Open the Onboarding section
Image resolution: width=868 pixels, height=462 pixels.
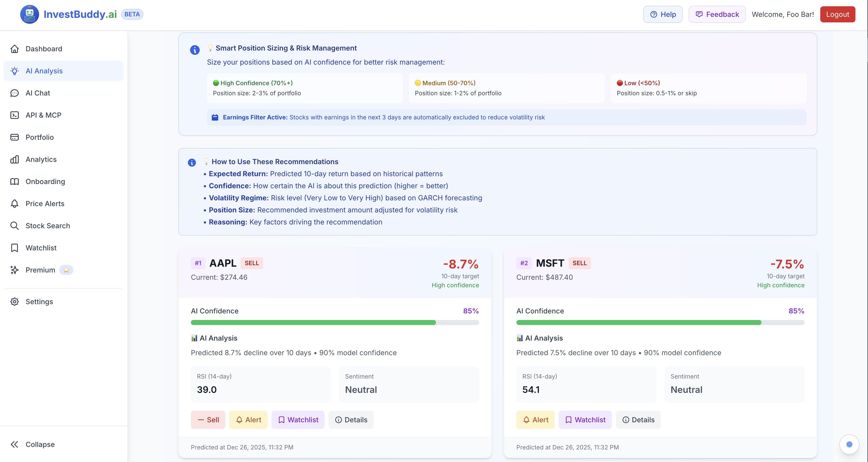pos(45,181)
